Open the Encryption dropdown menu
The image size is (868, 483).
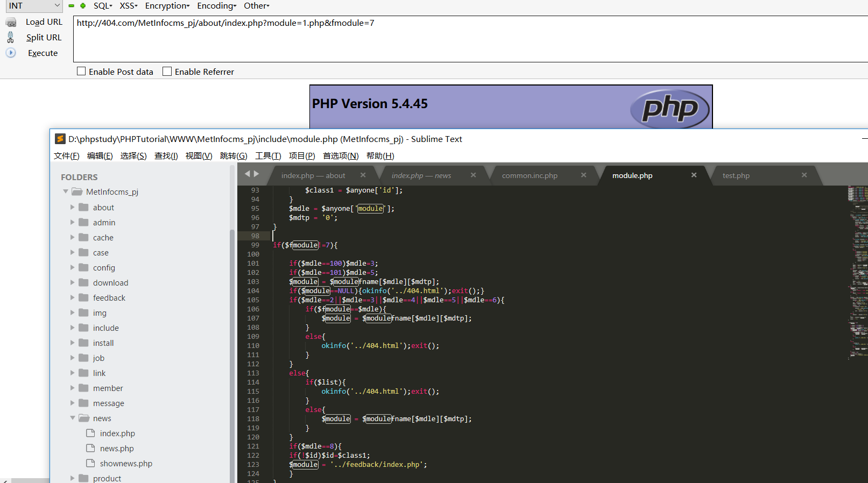point(167,6)
